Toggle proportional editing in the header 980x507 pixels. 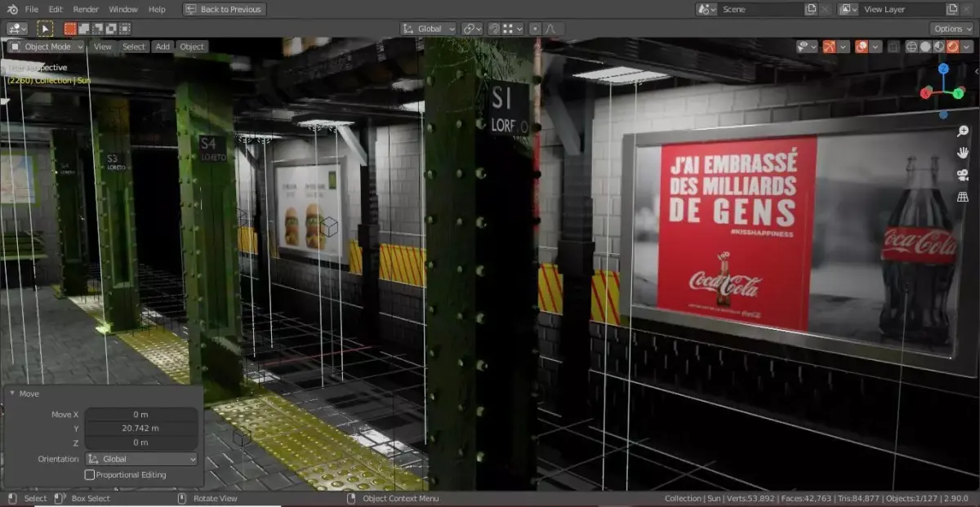[x=535, y=29]
